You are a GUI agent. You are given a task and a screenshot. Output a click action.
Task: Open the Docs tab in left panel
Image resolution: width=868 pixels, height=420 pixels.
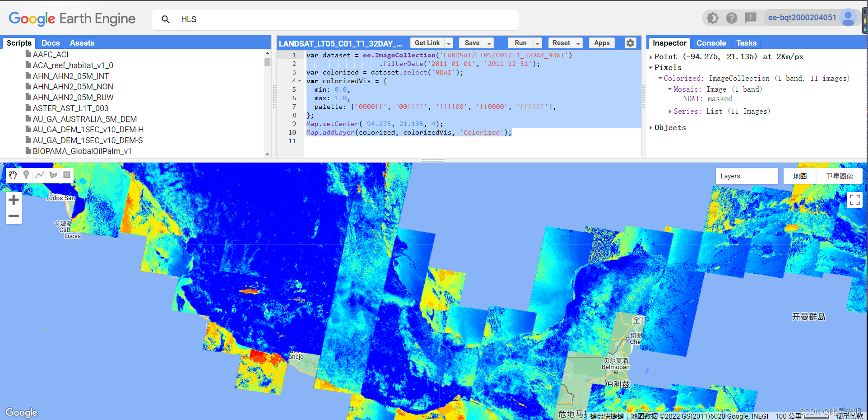(x=50, y=43)
